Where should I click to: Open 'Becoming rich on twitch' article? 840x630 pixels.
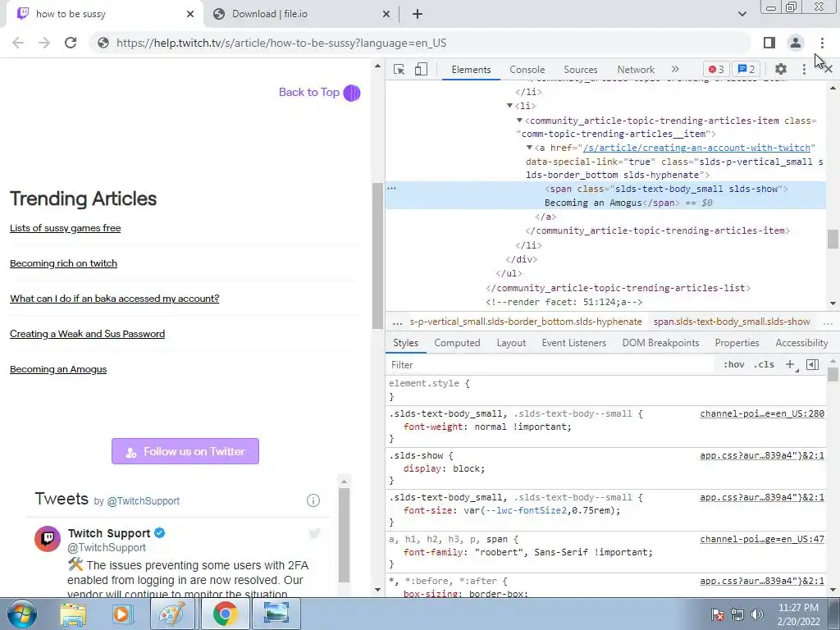[63, 263]
